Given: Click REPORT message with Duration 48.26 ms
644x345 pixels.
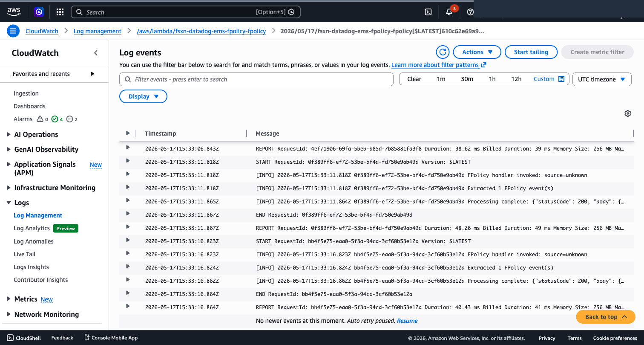Looking at the screenshot, I should (440, 228).
